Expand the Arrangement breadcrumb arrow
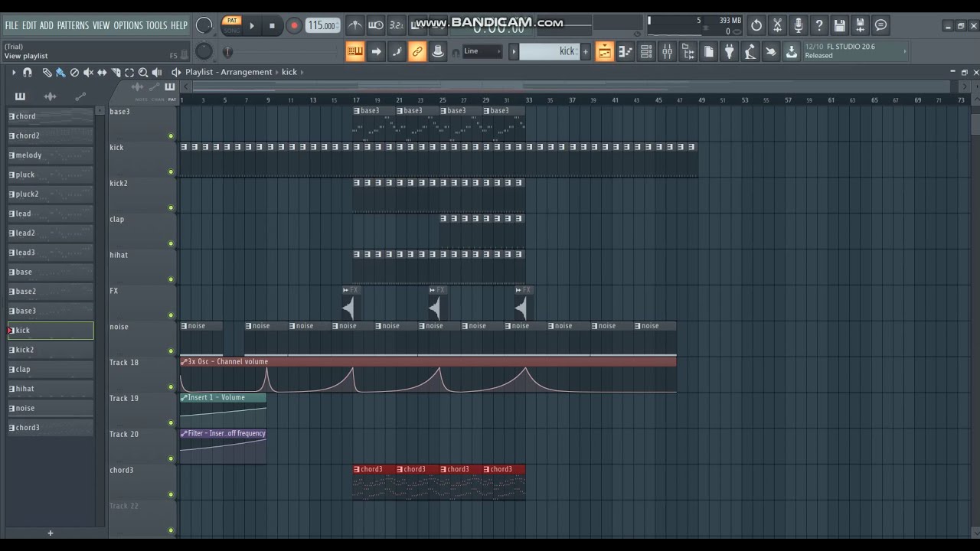This screenshot has width=980, height=551. tap(276, 72)
